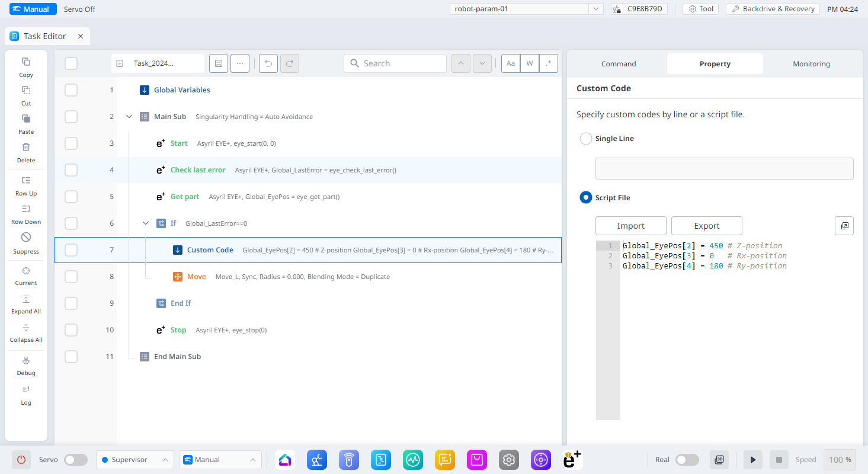Tick checkbox for line 7 Custom Code
The height and width of the screenshot is (474, 868).
point(71,250)
